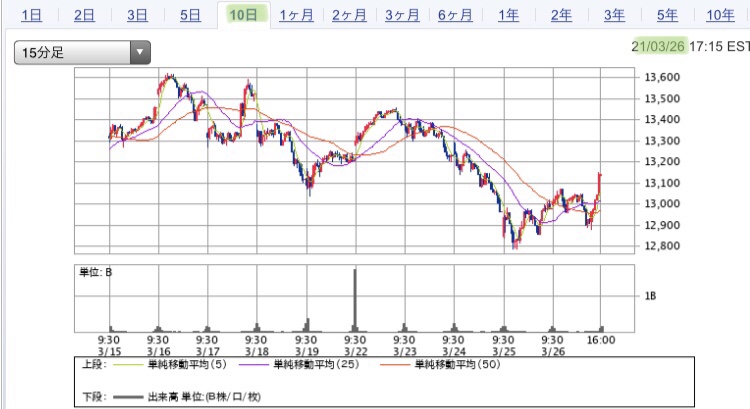
Task: Click the orange line swatch for 単純移動平均(50)
Action: (395, 365)
